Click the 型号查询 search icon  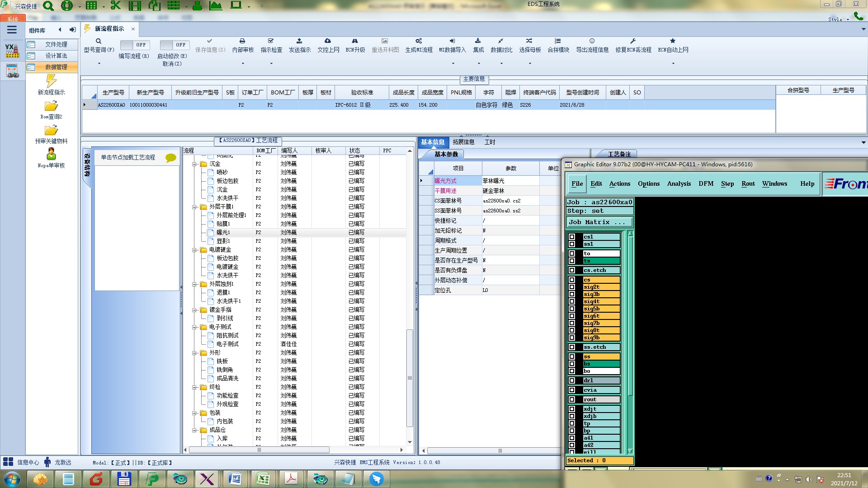click(99, 41)
